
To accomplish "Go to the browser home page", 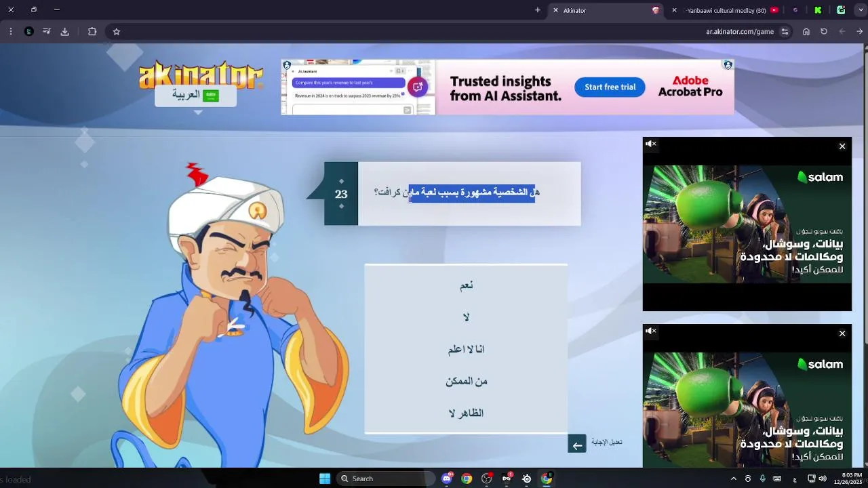I will click(806, 31).
